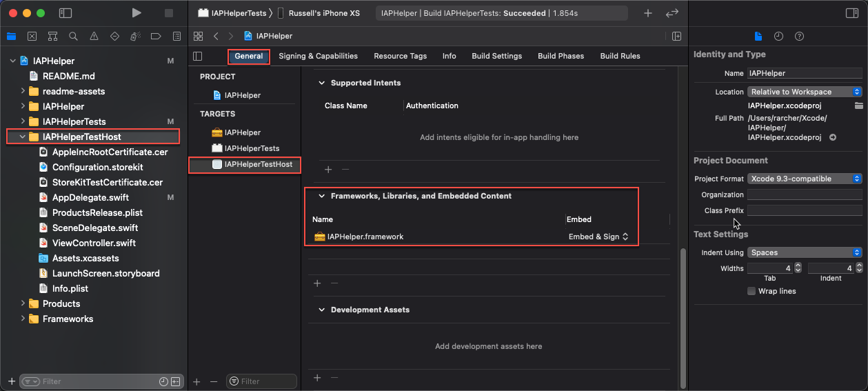Remove the selected target with minus button
The height and width of the screenshot is (391, 868).
point(214,381)
